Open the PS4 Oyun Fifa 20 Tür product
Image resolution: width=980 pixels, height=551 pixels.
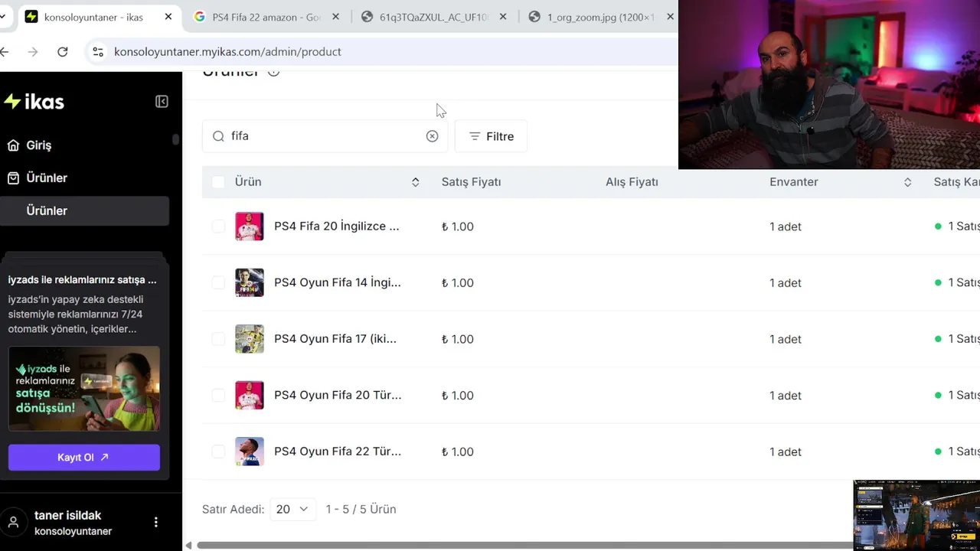(338, 395)
